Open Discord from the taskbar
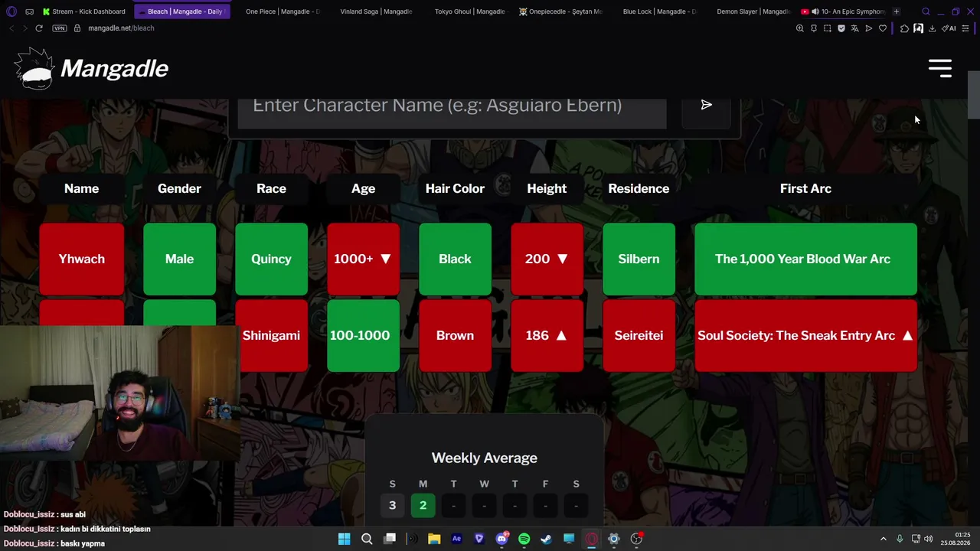Image resolution: width=980 pixels, height=551 pixels. click(x=501, y=539)
